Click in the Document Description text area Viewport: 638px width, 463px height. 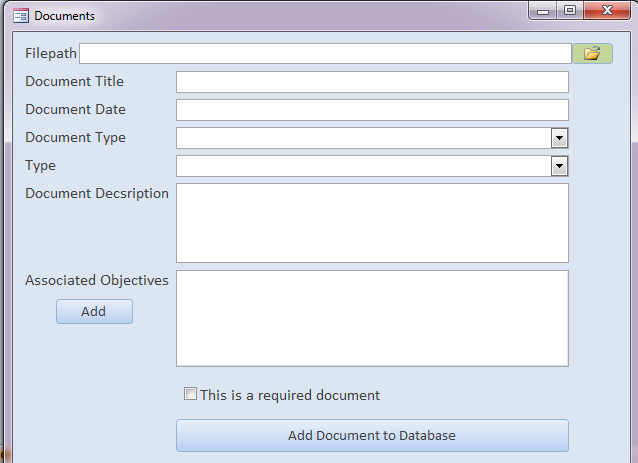[372, 222]
